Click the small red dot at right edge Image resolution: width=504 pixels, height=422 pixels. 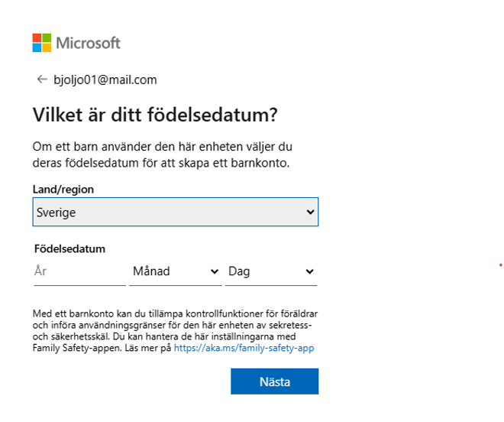(x=500, y=265)
